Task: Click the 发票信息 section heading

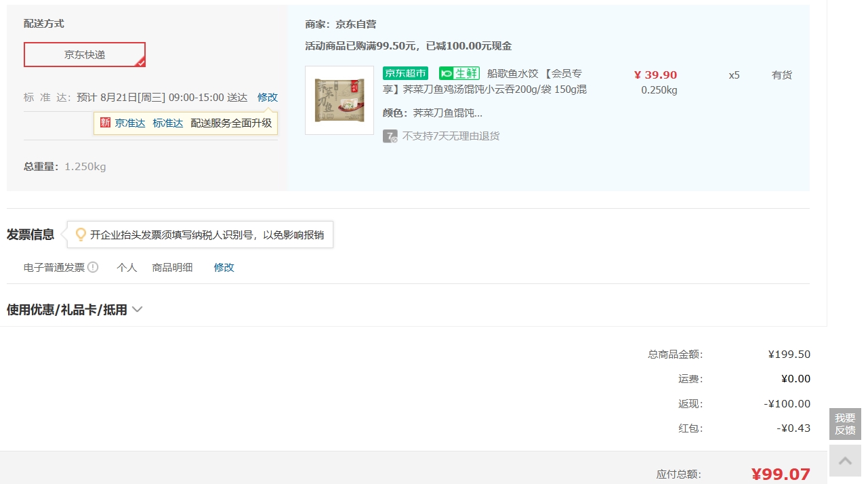Action: (x=30, y=235)
